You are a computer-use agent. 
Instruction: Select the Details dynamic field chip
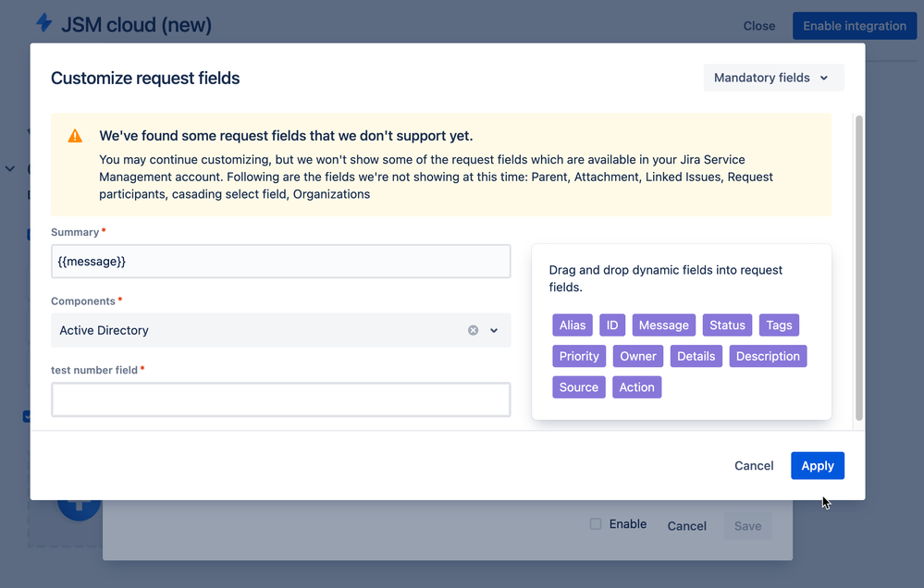click(696, 357)
